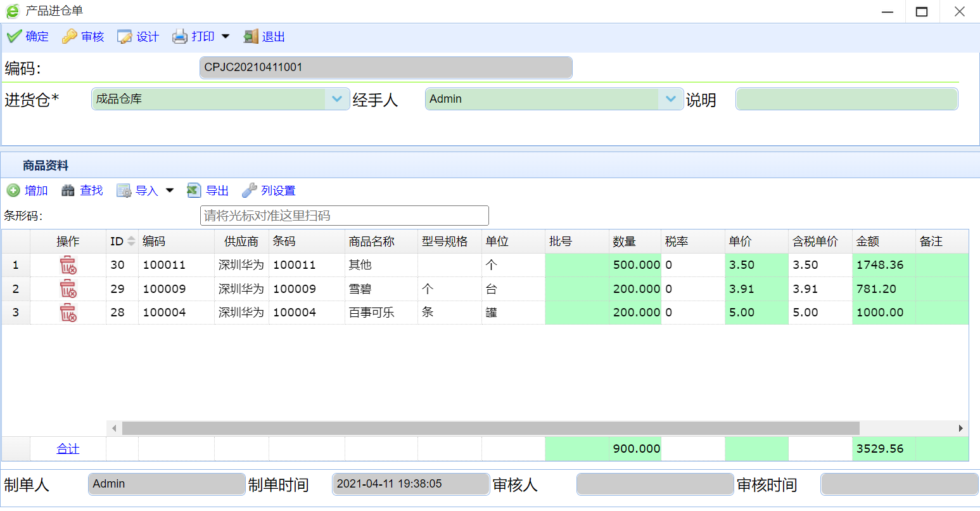This screenshot has height=511, width=980.
Task: Delete row 1 with trash icon
Action: pos(68,265)
